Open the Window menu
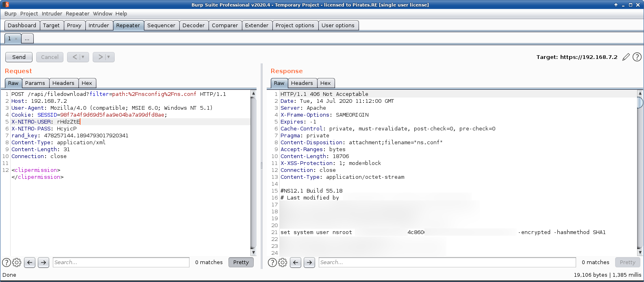The width and height of the screenshot is (644, 282). point(102,13)
